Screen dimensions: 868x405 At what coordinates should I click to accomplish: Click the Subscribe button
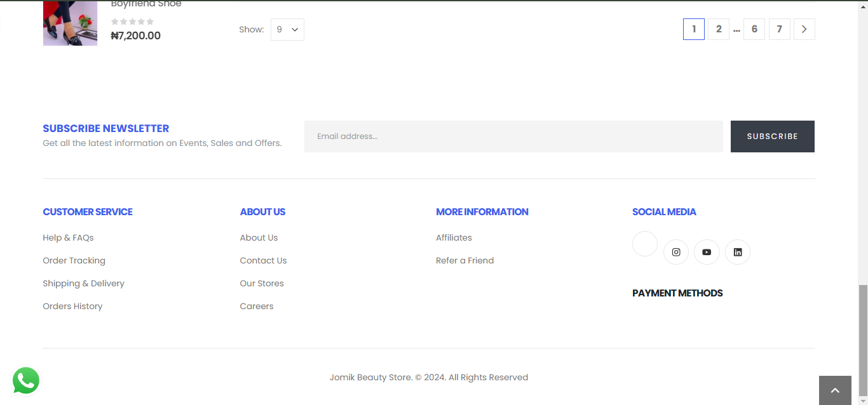coord(772,136)
